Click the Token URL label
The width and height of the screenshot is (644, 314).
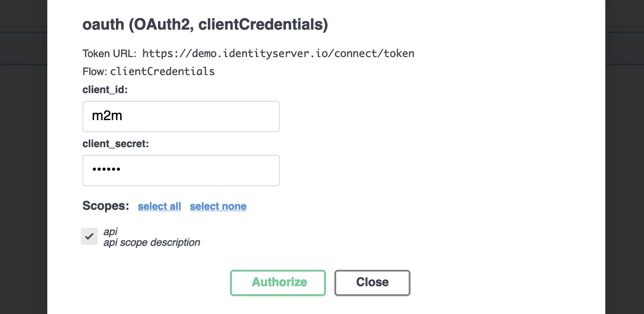point(109,54)
